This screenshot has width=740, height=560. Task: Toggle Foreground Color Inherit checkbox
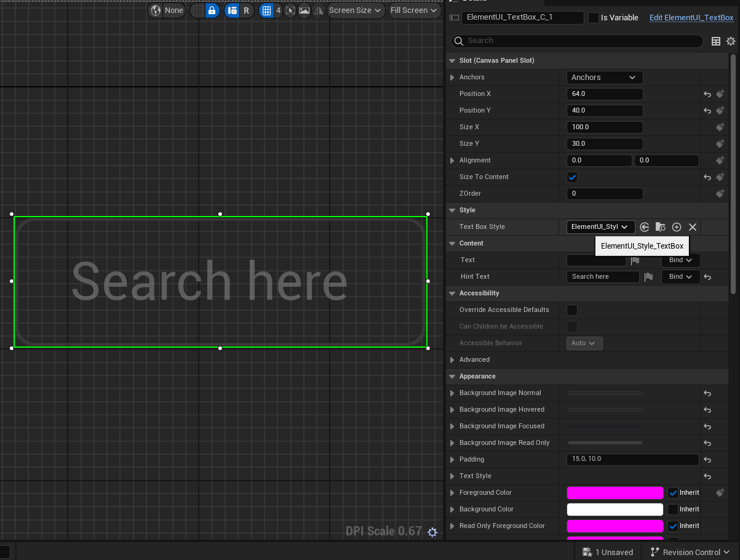[x=673, y=493]
